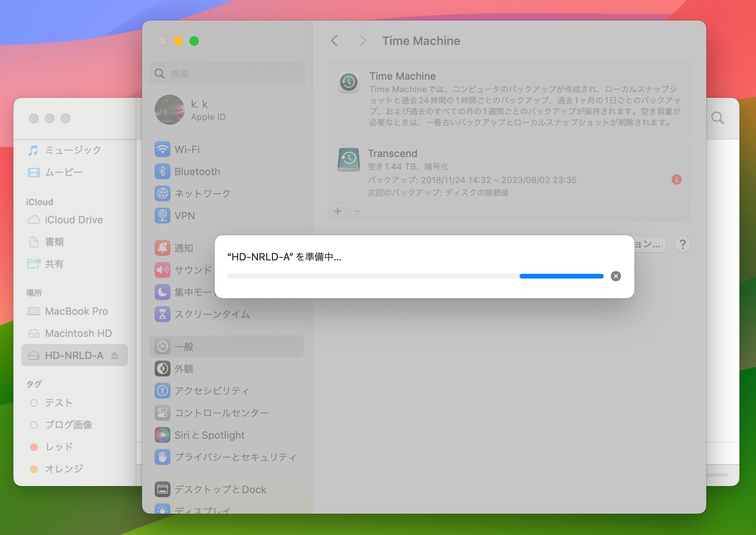Select the レッド tag in Finder
Viewport: 756px width, 535px height.
tap(75, 447)
